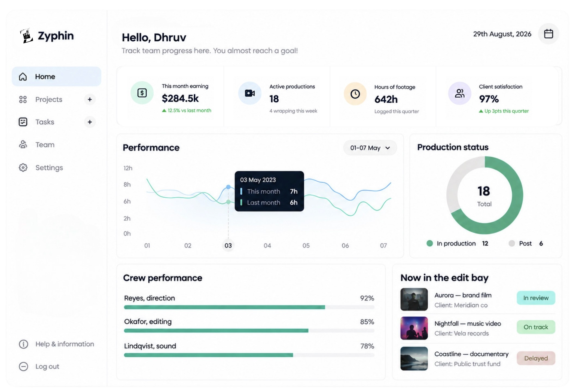
Task: Click the blue This month data point
Action: click(x=228, y=187)
